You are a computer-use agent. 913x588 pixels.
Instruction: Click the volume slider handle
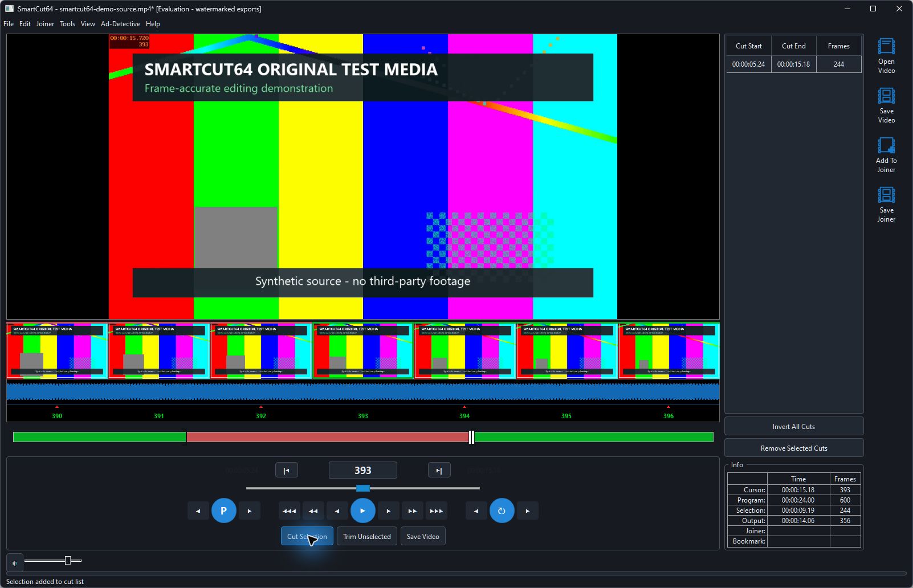[x=68, y=561]
